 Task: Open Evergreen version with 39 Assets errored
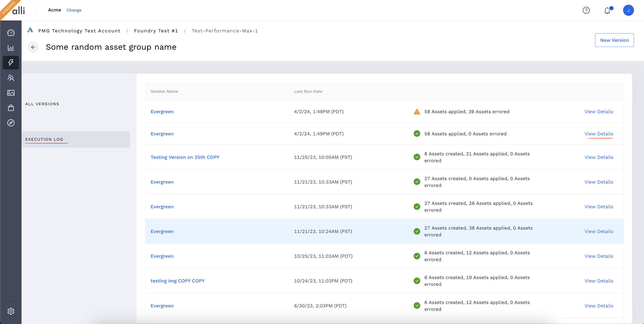(x=162, y=112)
